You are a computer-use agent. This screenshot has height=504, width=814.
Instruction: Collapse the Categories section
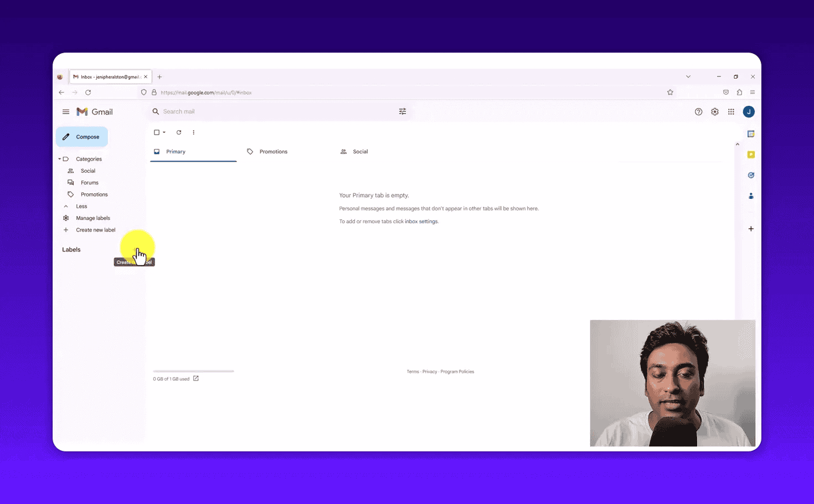[x=59, y=159]
